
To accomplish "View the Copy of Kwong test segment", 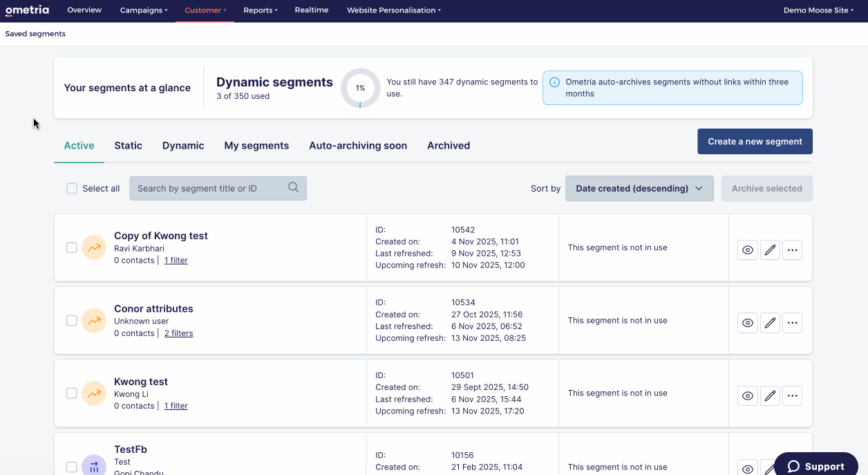I will [x=748, y=250].
